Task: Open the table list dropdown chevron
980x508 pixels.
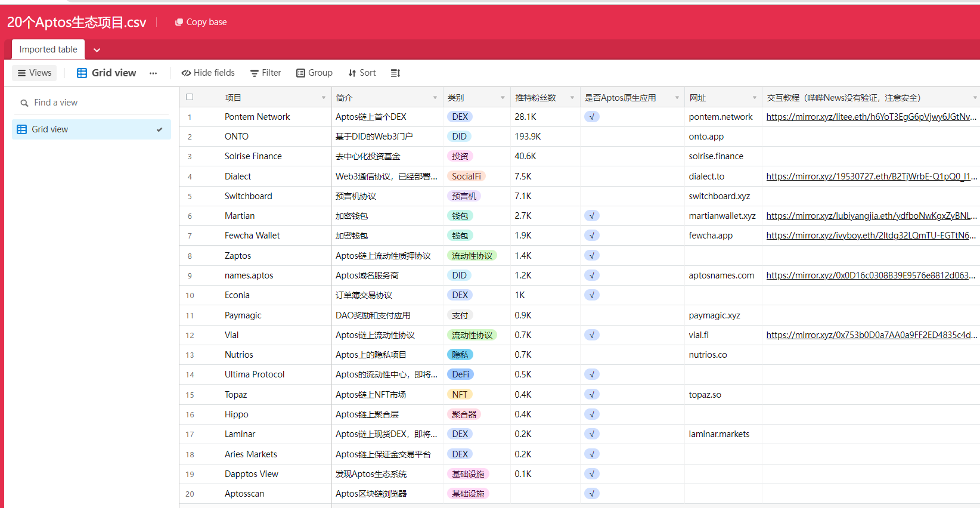Action: (97, 50)
